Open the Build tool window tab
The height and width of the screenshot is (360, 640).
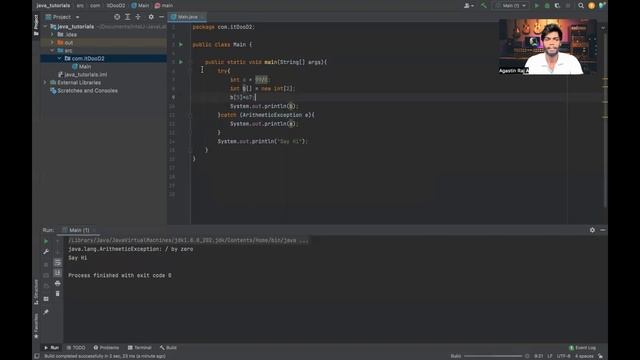(x=168, y=348)
